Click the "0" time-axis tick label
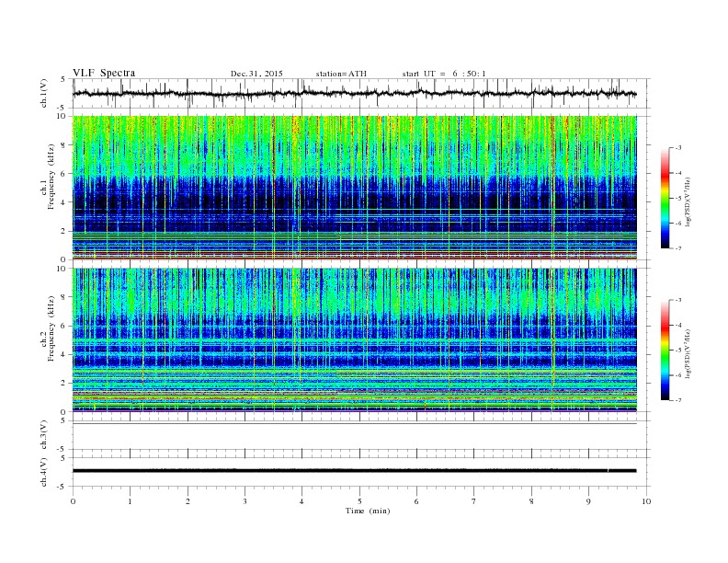Image resolution: width=728 pixels, height=563 pixels. coord(73,501)
